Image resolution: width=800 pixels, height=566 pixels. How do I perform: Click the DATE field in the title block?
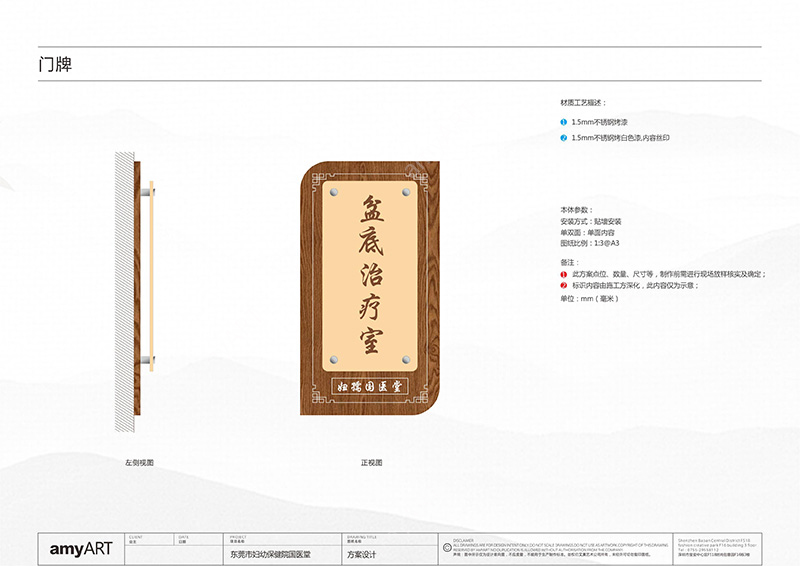point(198,539)
